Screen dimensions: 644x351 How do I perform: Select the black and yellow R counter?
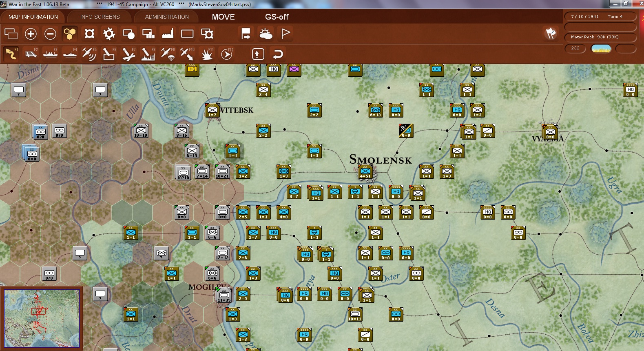pyautogui.click(x=406, y=131)
